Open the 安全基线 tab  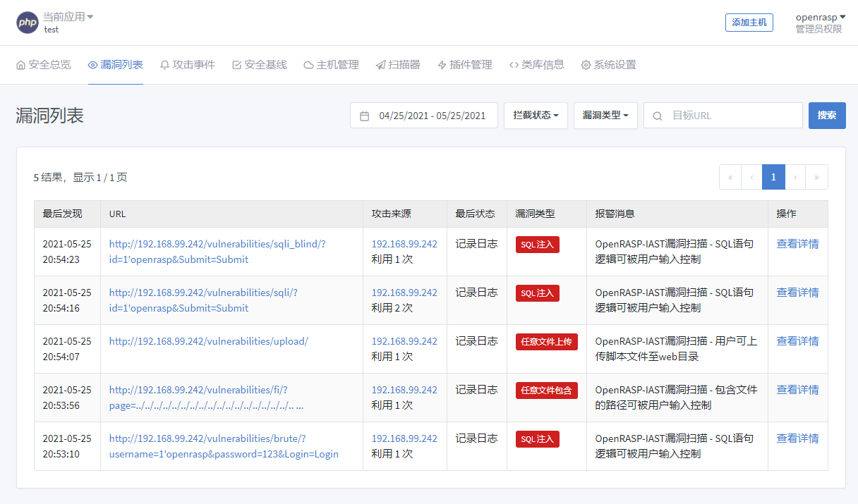tap(260, 65)
